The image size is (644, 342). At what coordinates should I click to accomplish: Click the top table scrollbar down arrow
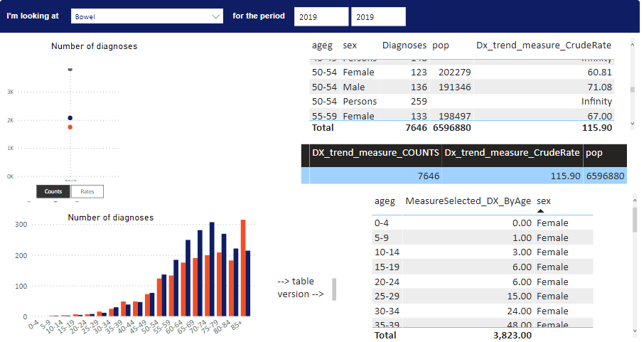pos(633,124)
